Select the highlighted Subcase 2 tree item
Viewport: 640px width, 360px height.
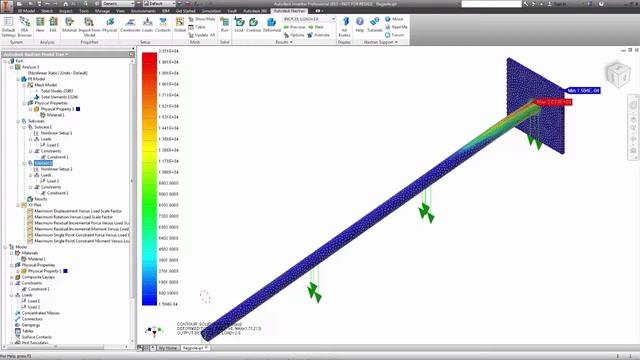(x=43, y=163)
